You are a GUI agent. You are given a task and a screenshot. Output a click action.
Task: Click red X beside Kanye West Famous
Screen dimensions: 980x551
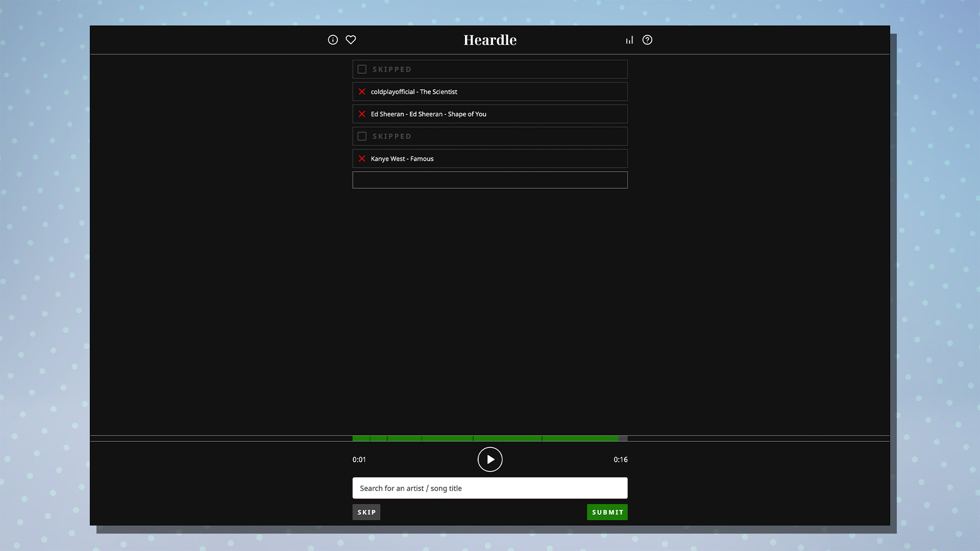point(362,159)
